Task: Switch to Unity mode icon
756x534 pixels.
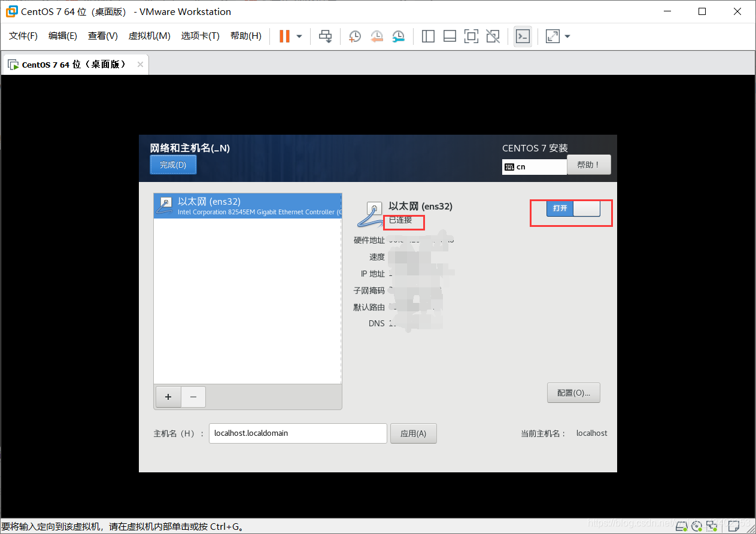Action: click(x=493, y=37)
